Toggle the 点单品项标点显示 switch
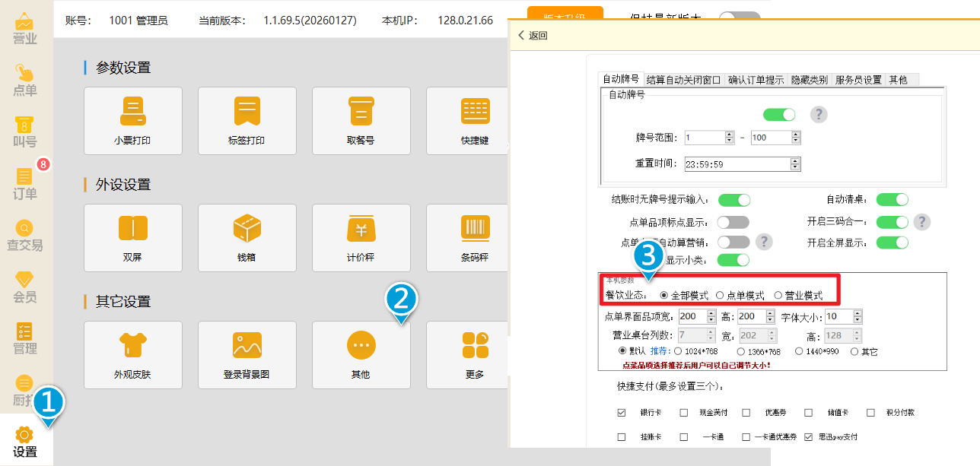 point(733,222)
